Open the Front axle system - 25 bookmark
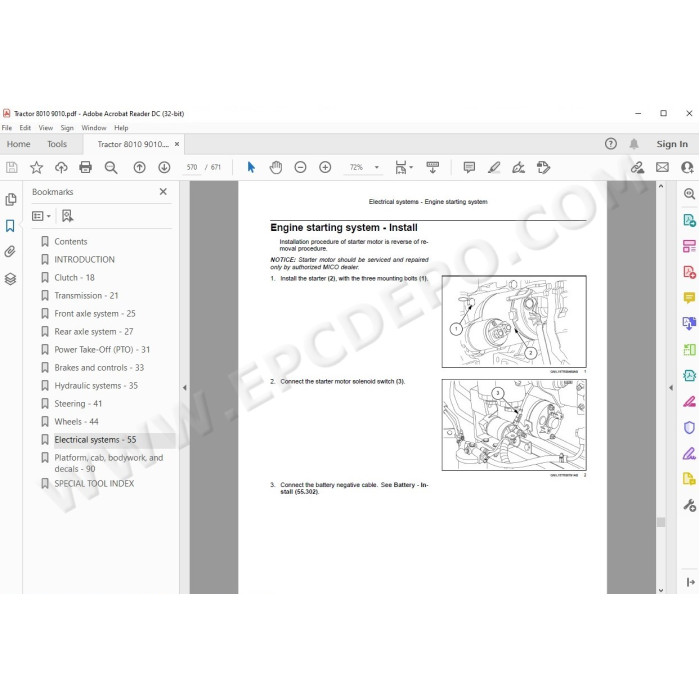Viewport: 700px width, 700px height. (95, 313)
